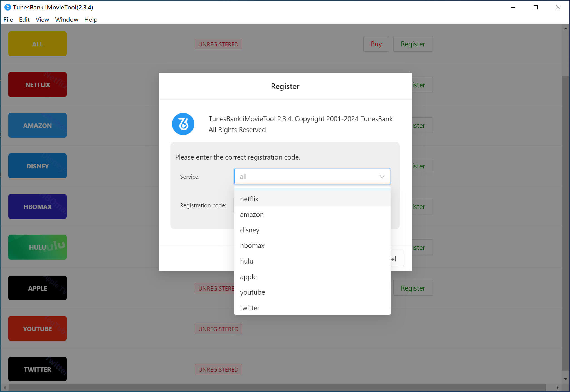Click the YOUTUBE service tile
Screen dimensions: 570x392
pos(38,329)
